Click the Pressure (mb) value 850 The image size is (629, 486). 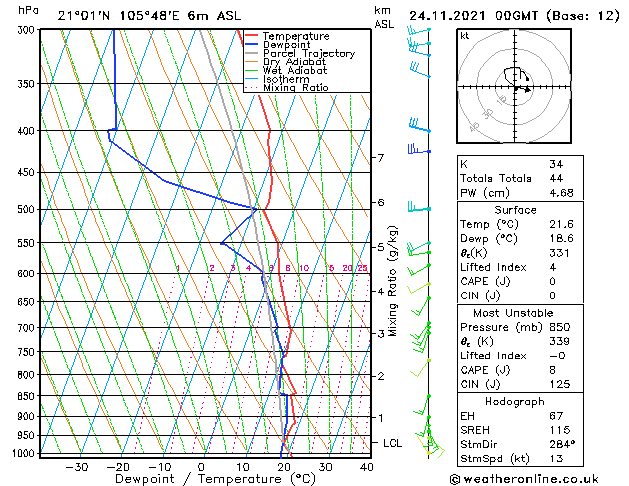pyautogui.click(x=560, y=327)
